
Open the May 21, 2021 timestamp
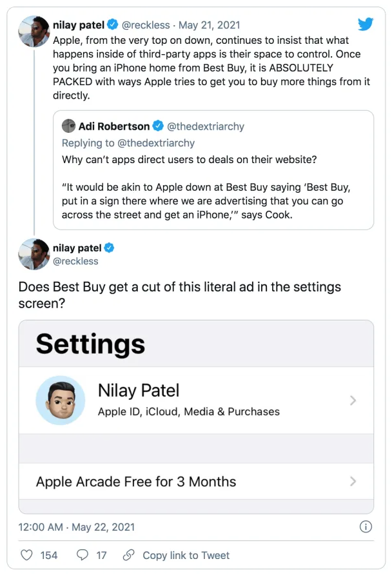(x=210, y=25)
